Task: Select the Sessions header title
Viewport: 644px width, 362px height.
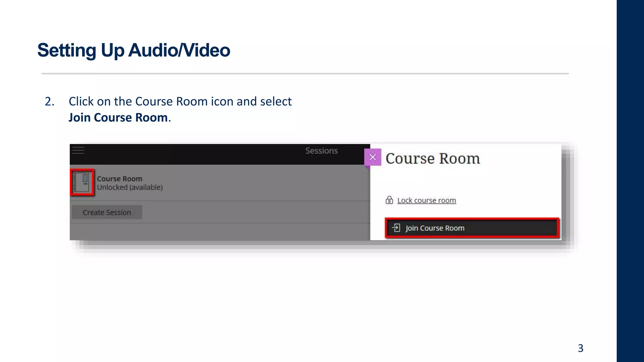Action: (321, 151)
